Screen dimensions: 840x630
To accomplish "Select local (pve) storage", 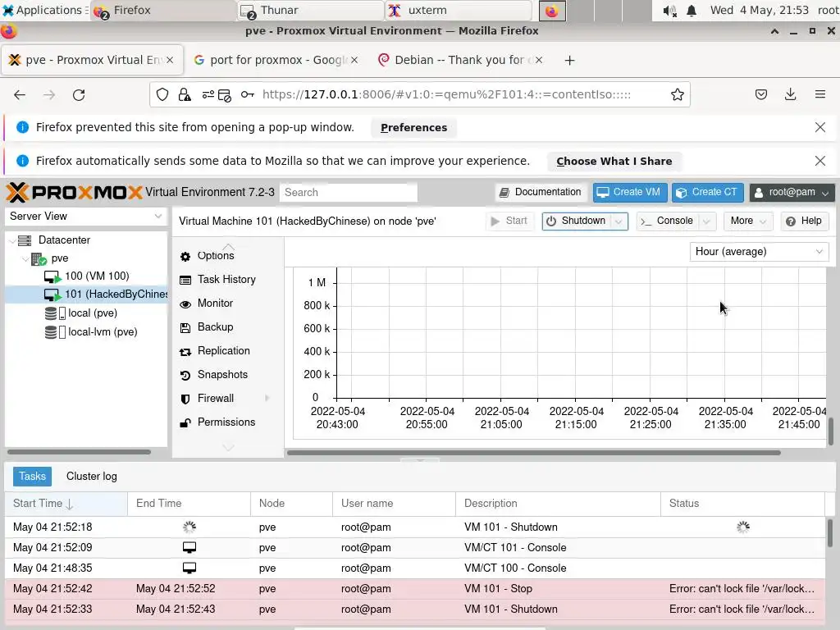I will [x=93, y=313].
